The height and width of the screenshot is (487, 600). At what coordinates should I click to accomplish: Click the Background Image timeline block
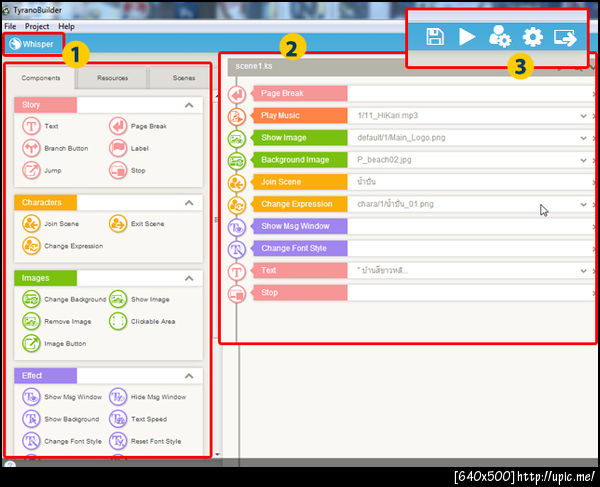[300, 160]
